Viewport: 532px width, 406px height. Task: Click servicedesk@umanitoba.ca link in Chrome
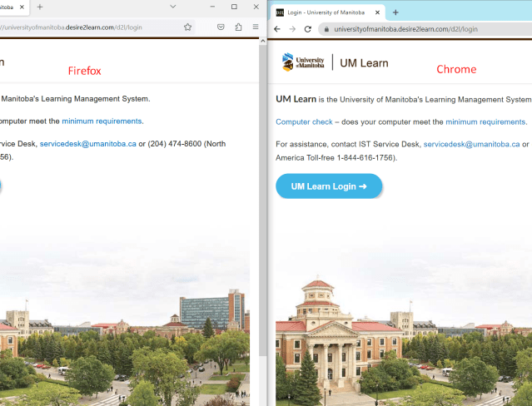click(x=471, y=144)
